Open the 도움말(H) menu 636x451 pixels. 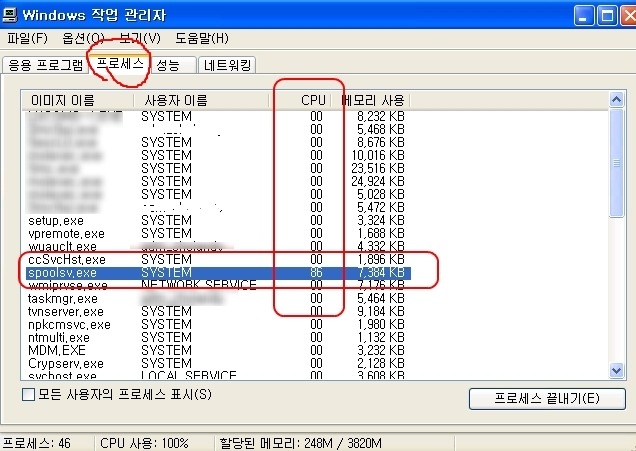202,39
